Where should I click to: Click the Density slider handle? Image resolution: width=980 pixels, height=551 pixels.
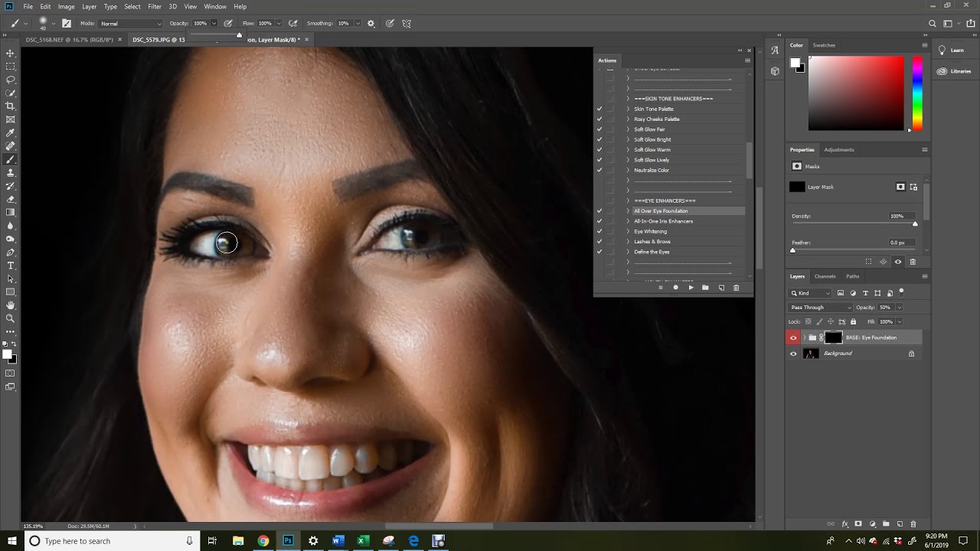[x=915, y=223]
